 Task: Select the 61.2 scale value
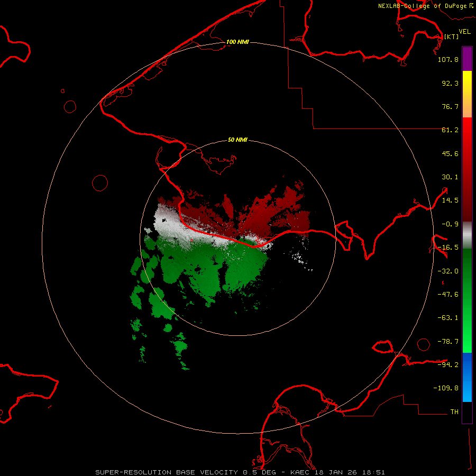click(x=450, y=130)
